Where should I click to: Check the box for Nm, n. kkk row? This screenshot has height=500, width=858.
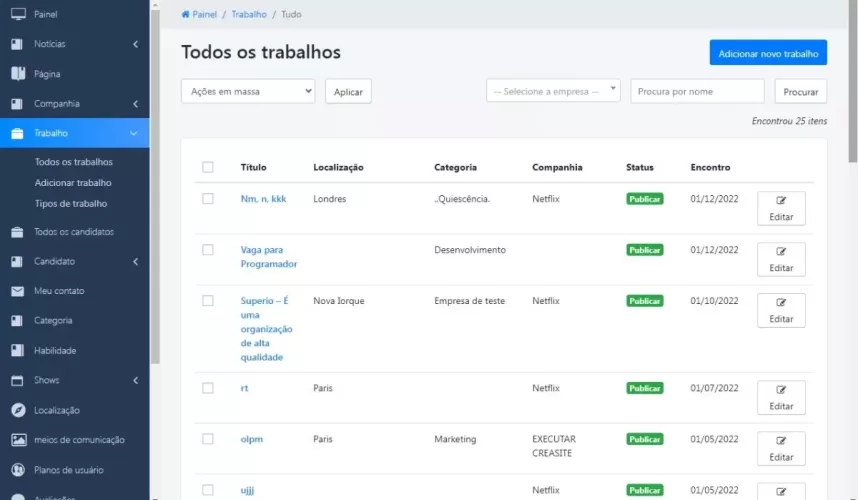(208, 199)
